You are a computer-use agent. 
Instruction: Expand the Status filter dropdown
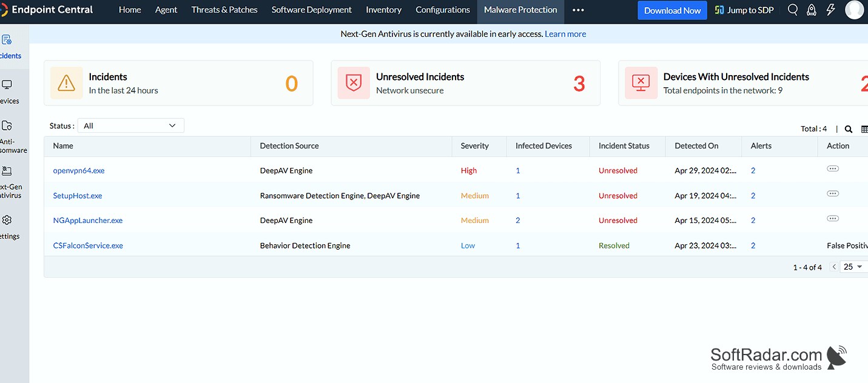coord(130,125)
